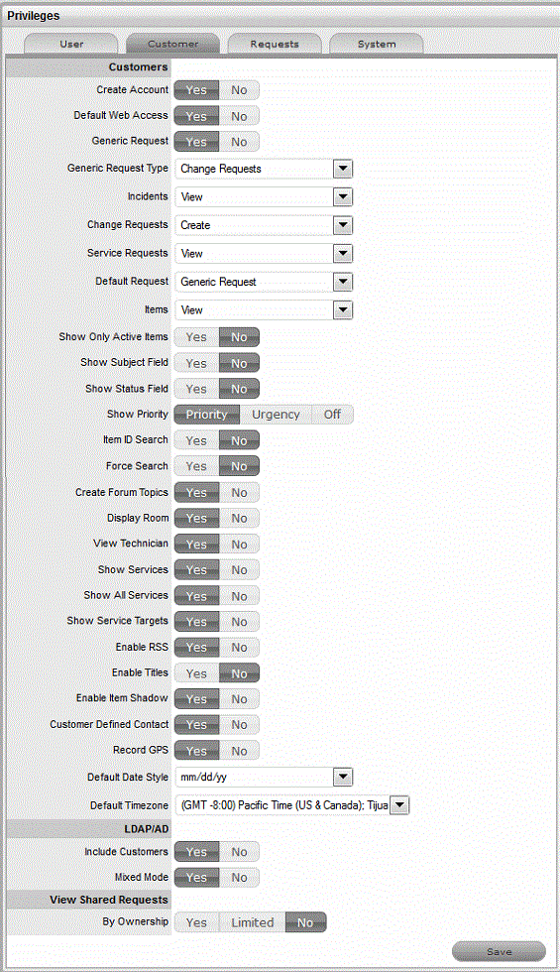This screenshot has height=972, width=560.
Task: Expand the Items dropdown arrow
Action: tap(343, 309)
